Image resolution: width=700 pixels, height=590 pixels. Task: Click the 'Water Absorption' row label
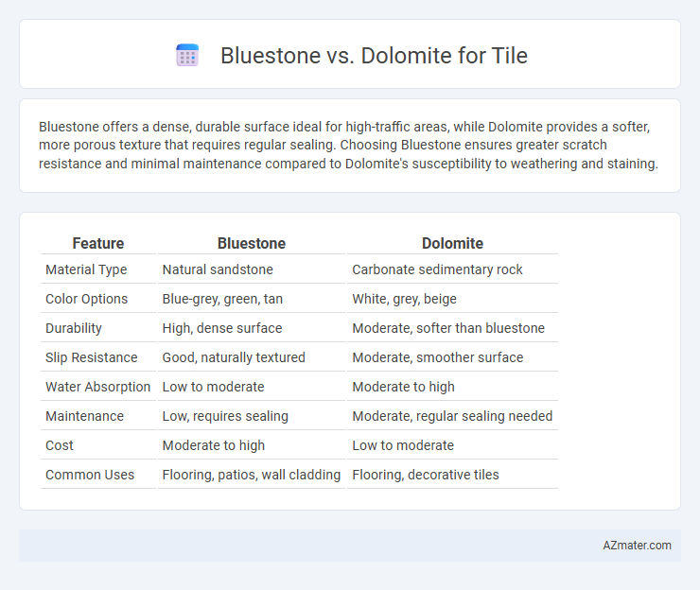click(x=97, y=387)
